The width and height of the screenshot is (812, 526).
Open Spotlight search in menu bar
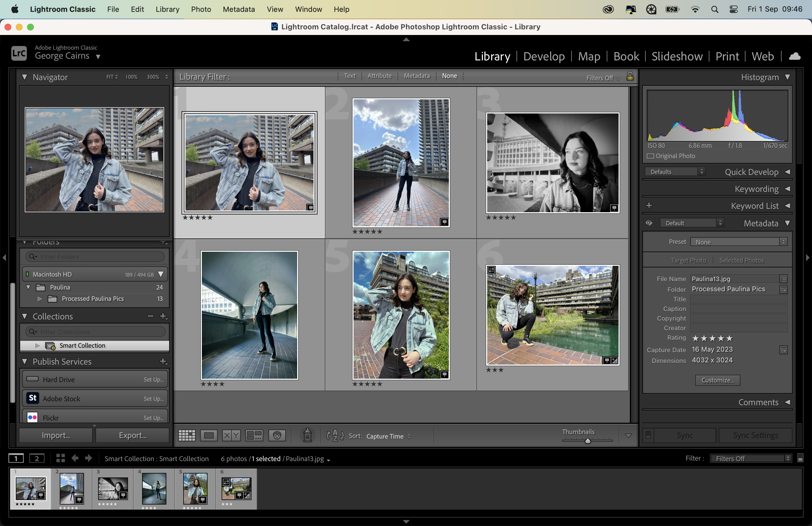[x=714, y=9]
